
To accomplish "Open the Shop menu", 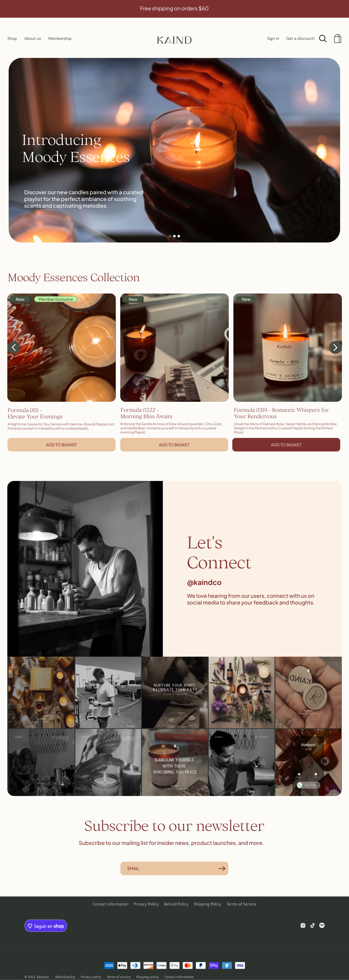I will pyautogui.click(x=12, y=38).
